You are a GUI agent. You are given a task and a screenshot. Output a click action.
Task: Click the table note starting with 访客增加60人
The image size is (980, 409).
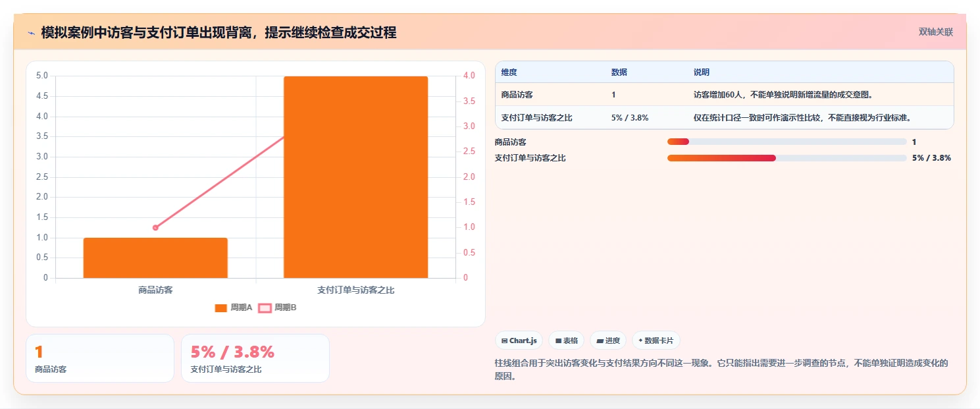[783, 95]
